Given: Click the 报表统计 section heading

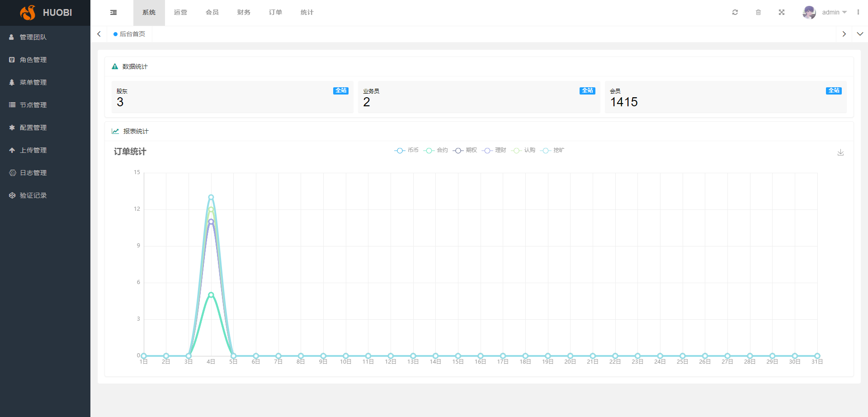Looking at the screenshot, I should (136, 131).
